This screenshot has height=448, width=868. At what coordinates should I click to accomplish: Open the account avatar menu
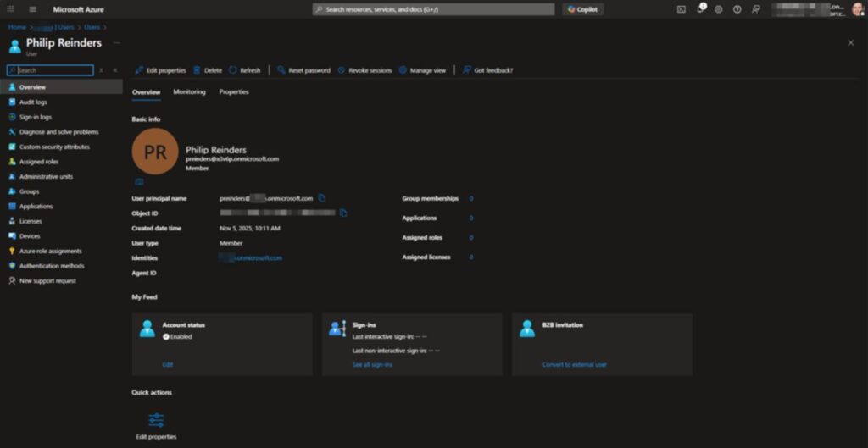tap(858, 9)
